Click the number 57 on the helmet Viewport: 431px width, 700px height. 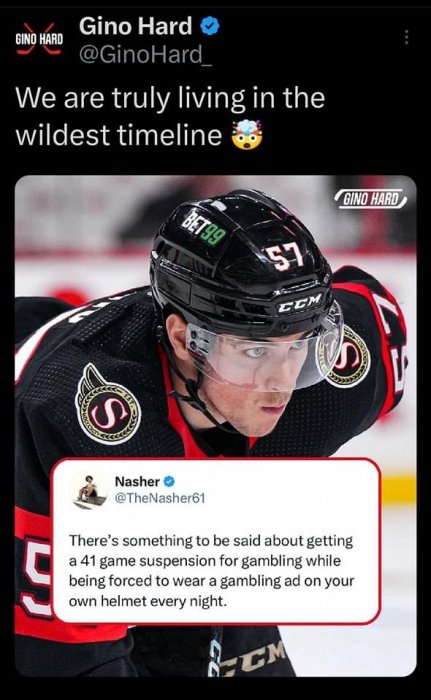coord(285,258)
